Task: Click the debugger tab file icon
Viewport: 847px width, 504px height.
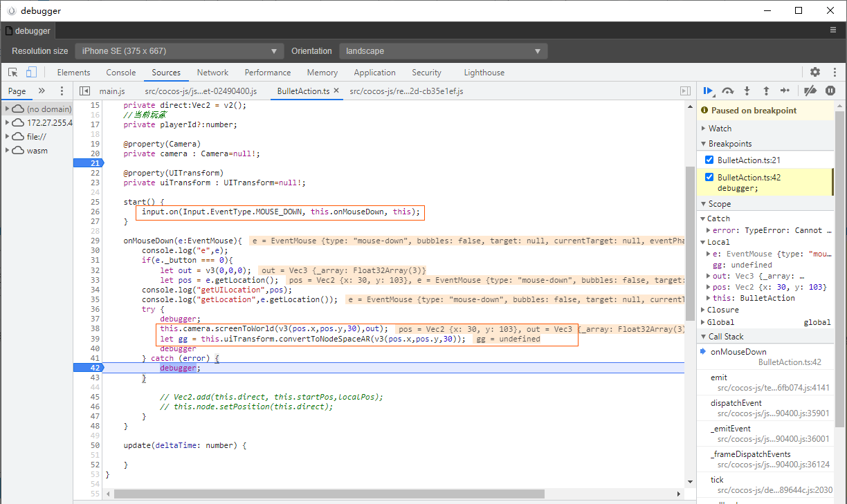Action: (8, 31)
